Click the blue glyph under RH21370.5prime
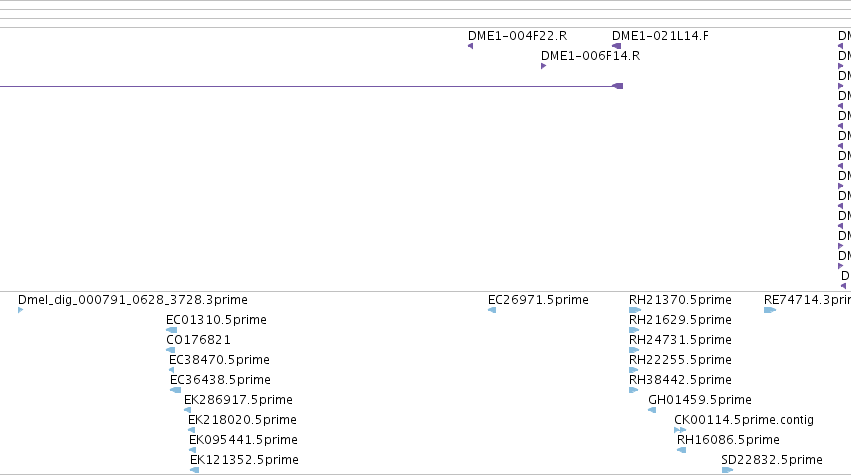The height and width of the screenshot is (475, 851). click(x=635, y=310)
